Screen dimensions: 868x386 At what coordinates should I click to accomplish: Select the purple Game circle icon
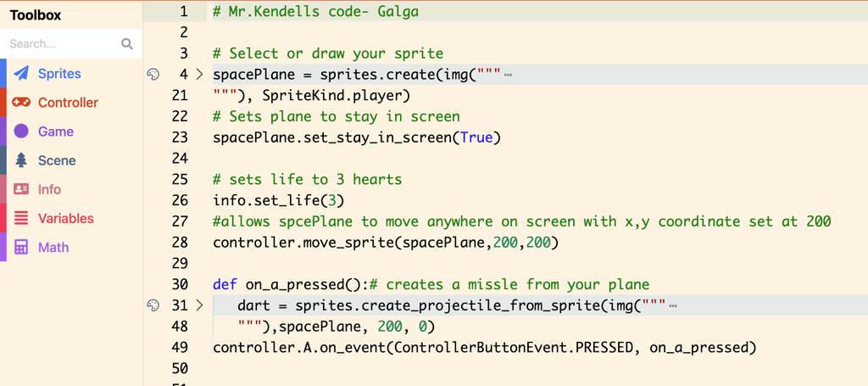click(21, 131)
